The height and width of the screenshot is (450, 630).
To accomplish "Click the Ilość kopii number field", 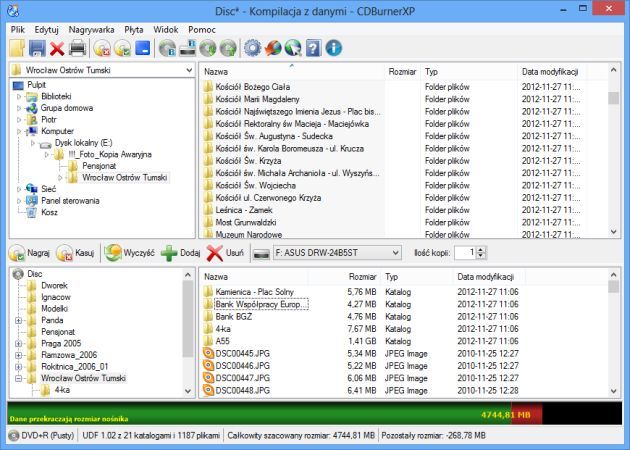I will tap(465, 253).
